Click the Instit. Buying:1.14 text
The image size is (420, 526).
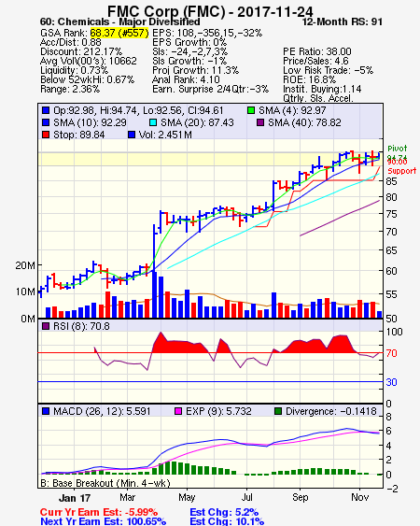pos(322,90)
